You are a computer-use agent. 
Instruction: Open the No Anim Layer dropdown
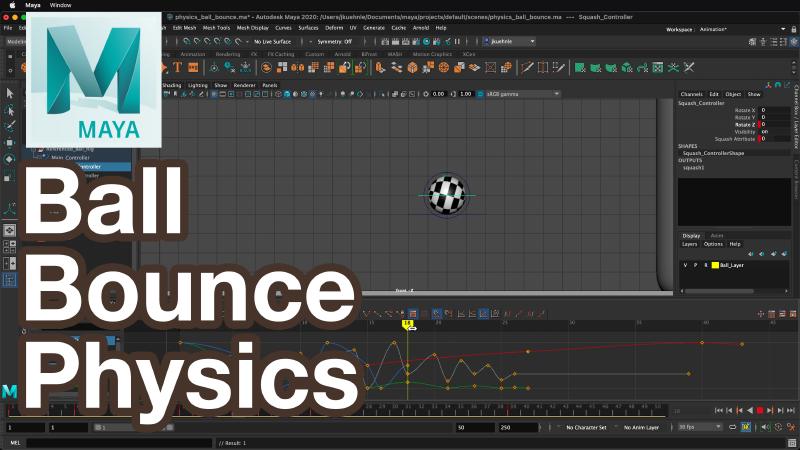[x=641, y=427]
